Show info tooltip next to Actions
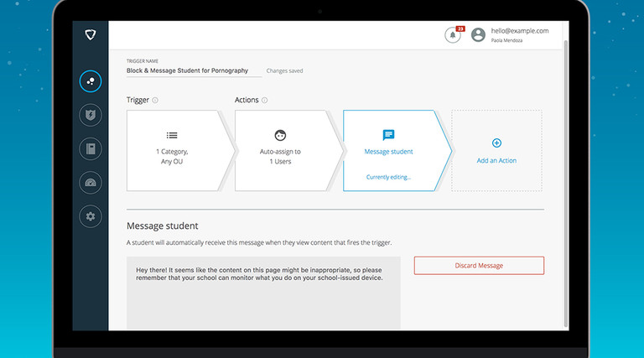The width and height of the screenshot is (644, 358). tap(264, 100)
